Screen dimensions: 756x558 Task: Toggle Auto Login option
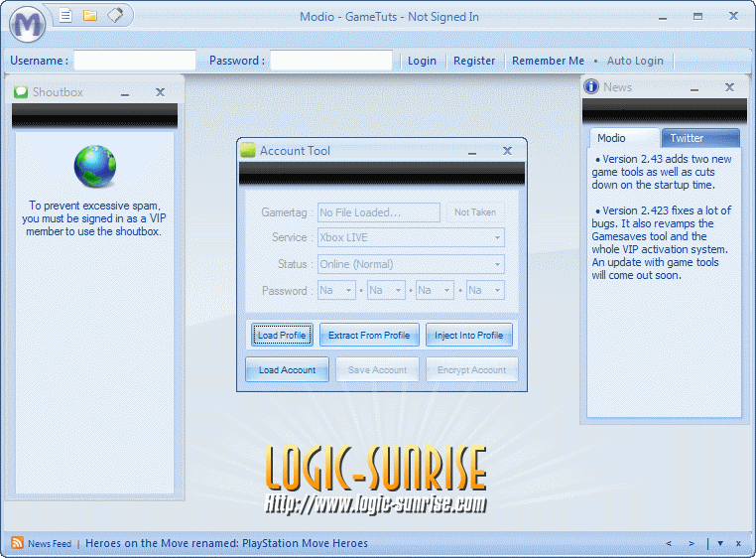635,61
